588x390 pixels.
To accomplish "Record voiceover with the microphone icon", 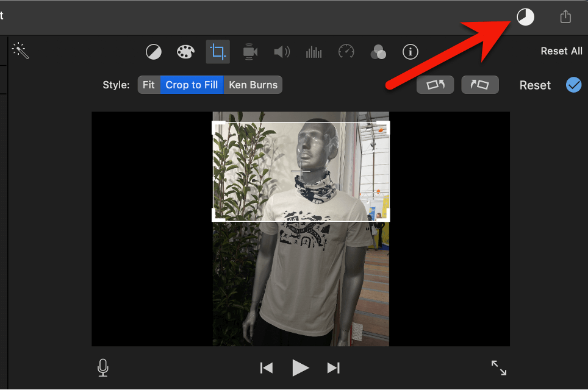I will coord(102,368).
